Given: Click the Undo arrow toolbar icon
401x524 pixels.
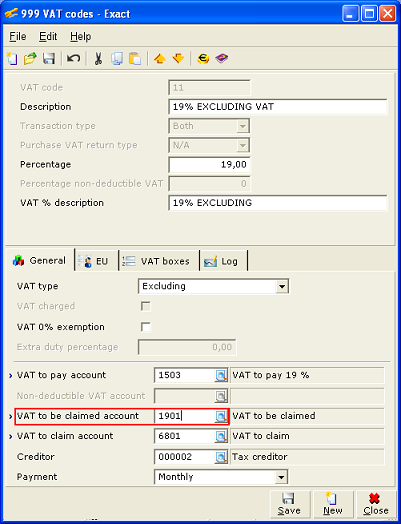Looking at the screenshot, I should pyautogui.click(x=73, y=59).
